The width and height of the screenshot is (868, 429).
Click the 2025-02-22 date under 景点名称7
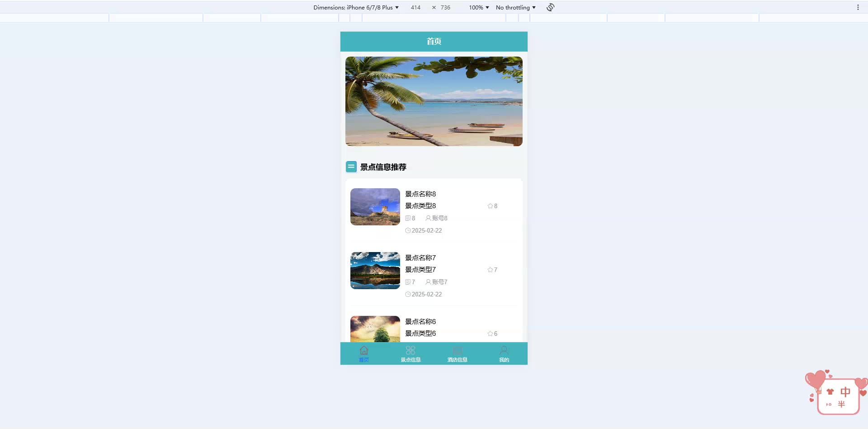tap(427, 294)
